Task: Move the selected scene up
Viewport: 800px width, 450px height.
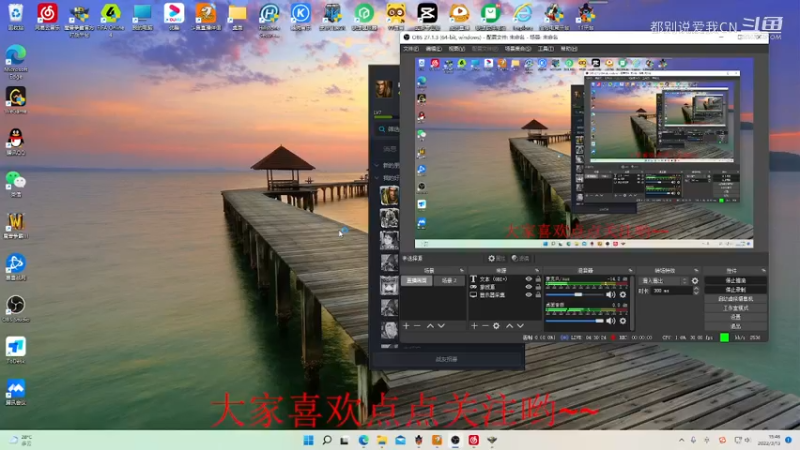Action: (x=430, y=326)
